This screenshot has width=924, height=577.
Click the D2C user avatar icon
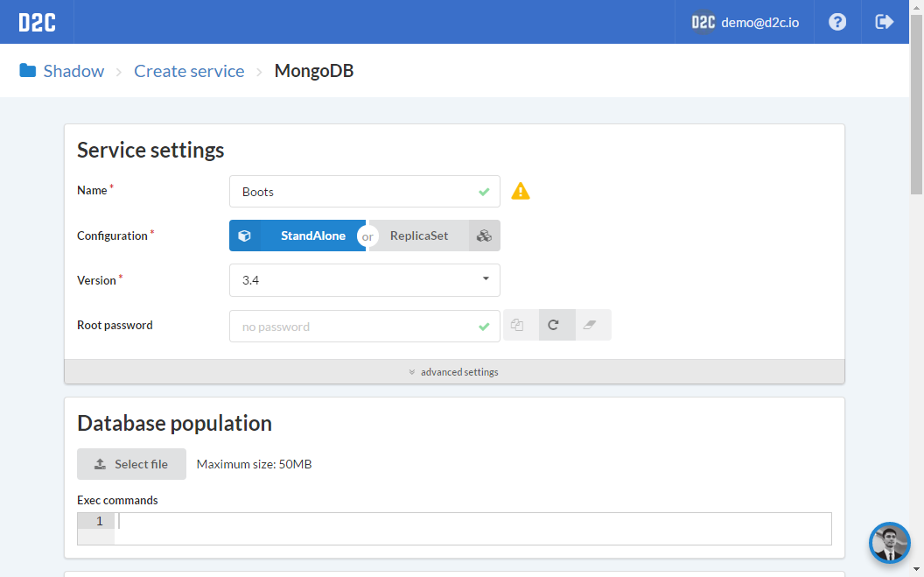coord(703,23)
